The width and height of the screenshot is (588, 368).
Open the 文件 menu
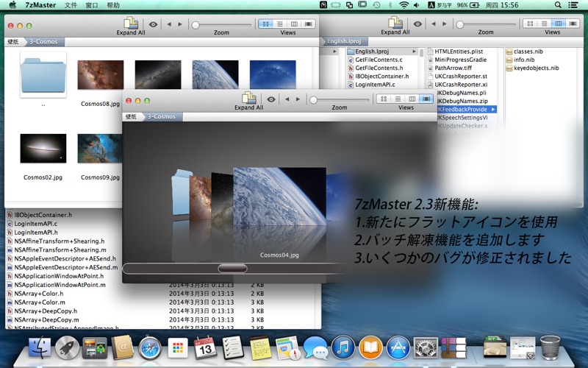pos(71,5)
